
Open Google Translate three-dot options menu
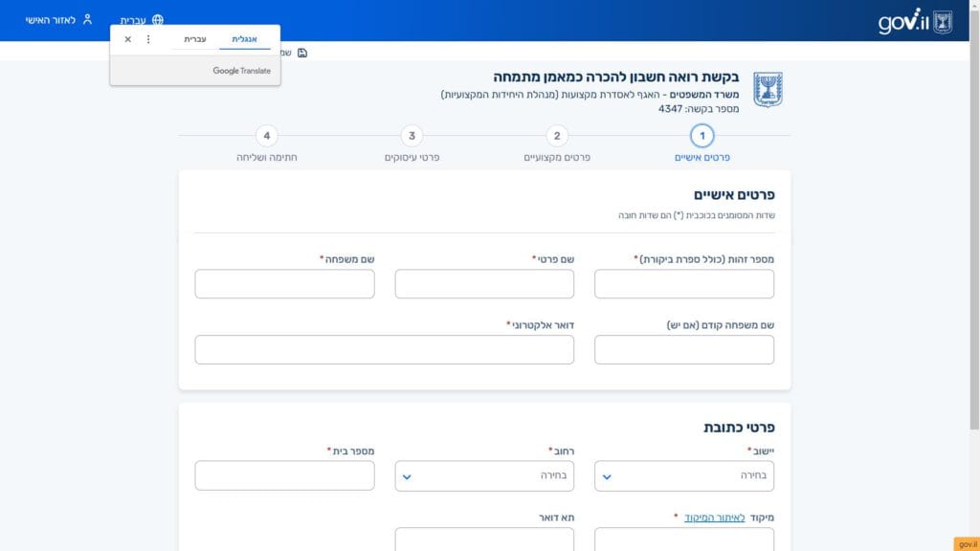pyautogui.click(x=147, y=39)
